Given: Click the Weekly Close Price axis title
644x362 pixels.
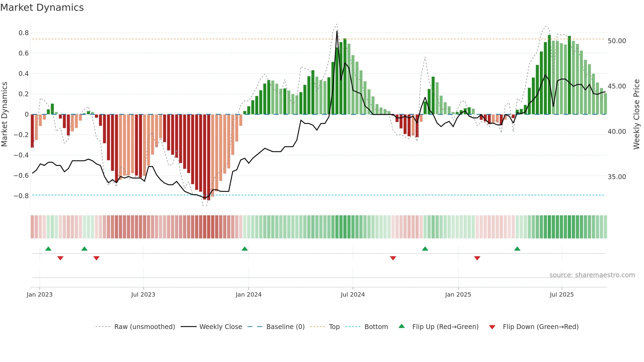Looking at the screenshot, I should pos(636,114).
